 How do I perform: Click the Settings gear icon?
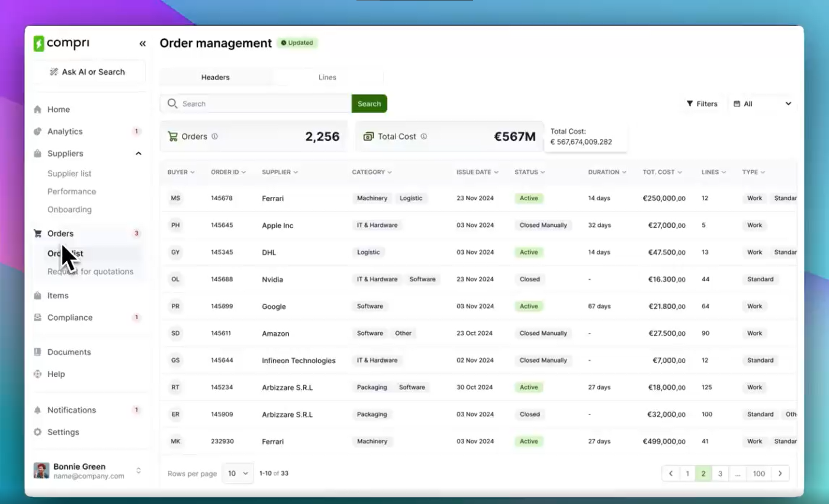[x=38, y=432]
